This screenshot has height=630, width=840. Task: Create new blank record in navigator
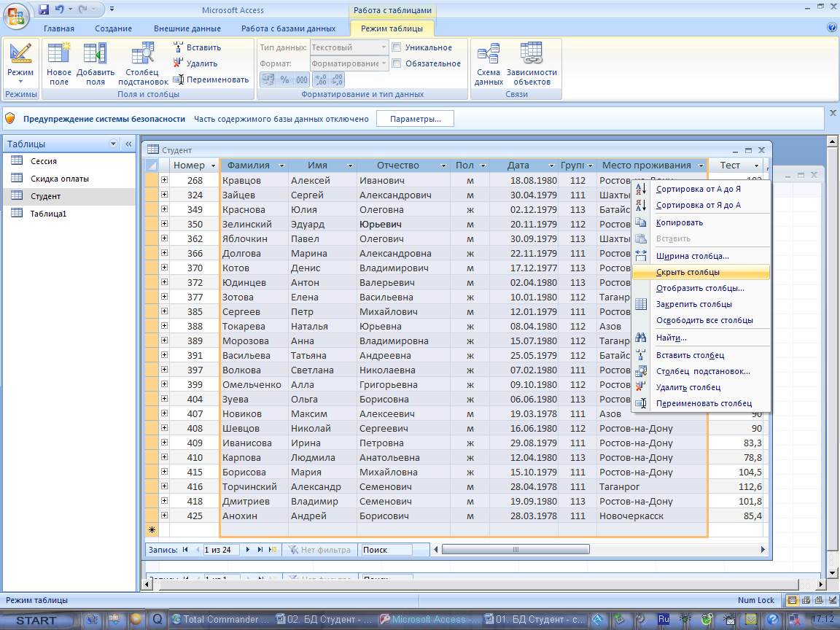(x=273, y=550)
